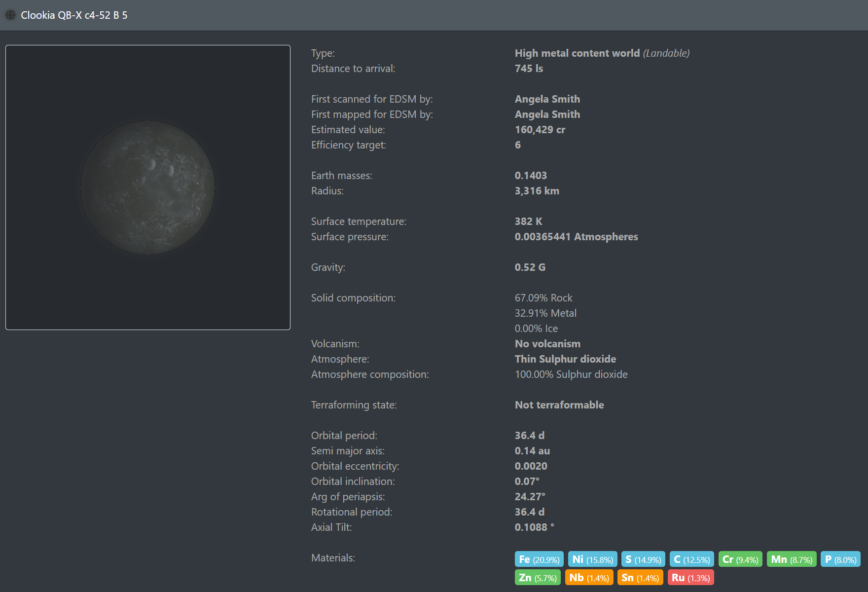868x592 pixels.
Task: Click the '0.1403' Earth masses value
Action: coord(531,176)
